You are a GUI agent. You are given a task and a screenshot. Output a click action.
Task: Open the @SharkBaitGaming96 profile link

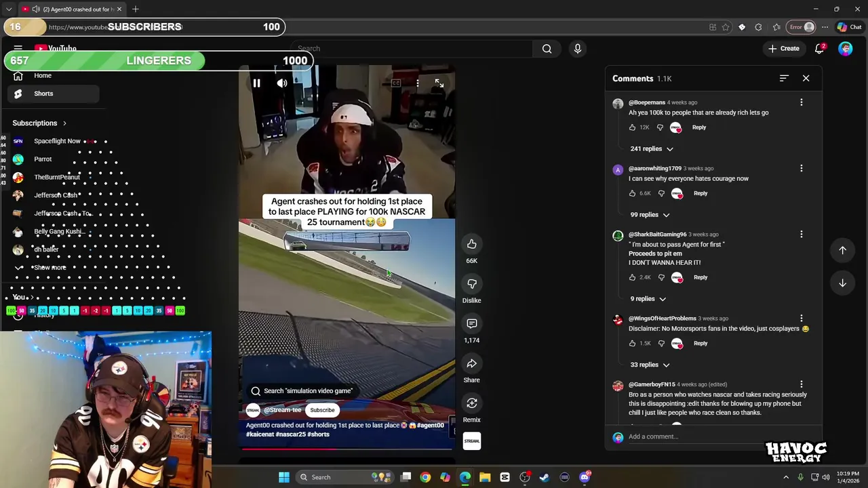click(x=658, y=235)
